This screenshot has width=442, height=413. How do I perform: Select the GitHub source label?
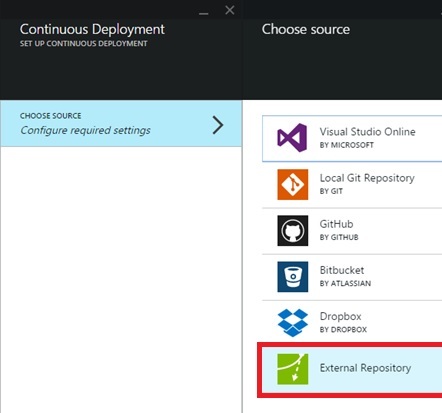coord(336,224)
